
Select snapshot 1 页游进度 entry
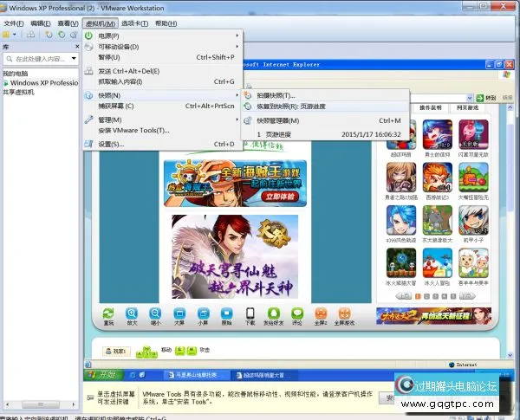pos(325,134)
